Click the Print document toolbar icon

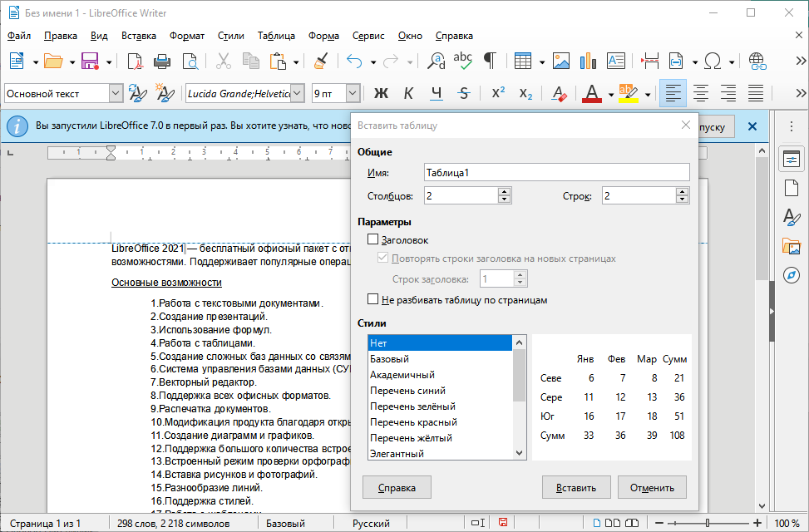pos(163,61)
